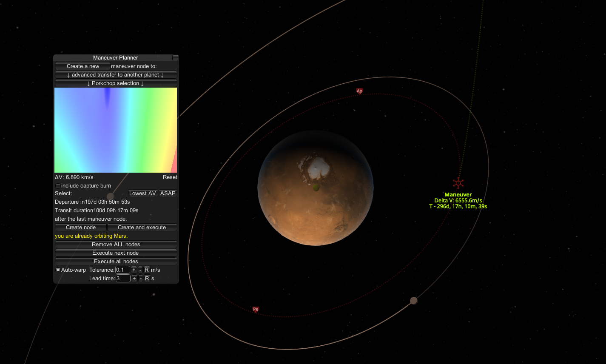Viewport: 606px width, 364px height.
Task: Decrease Tolerance with minus button
Action: (140, 270)
